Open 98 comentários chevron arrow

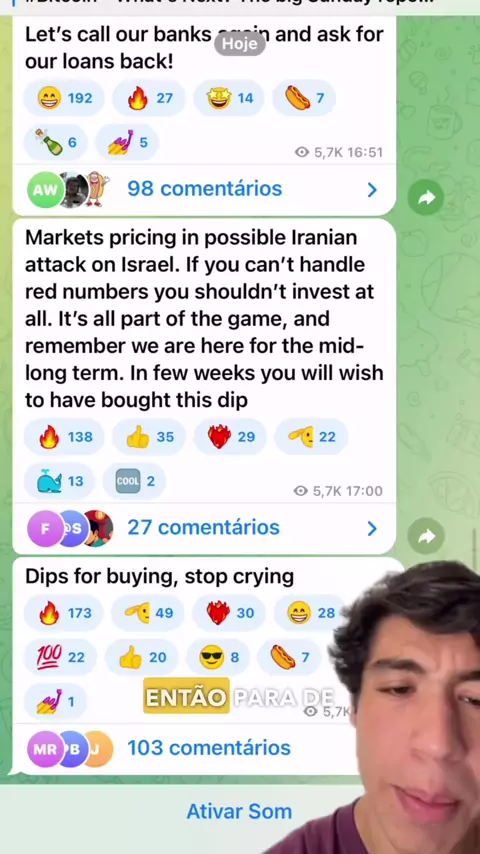tap(372, 190)
